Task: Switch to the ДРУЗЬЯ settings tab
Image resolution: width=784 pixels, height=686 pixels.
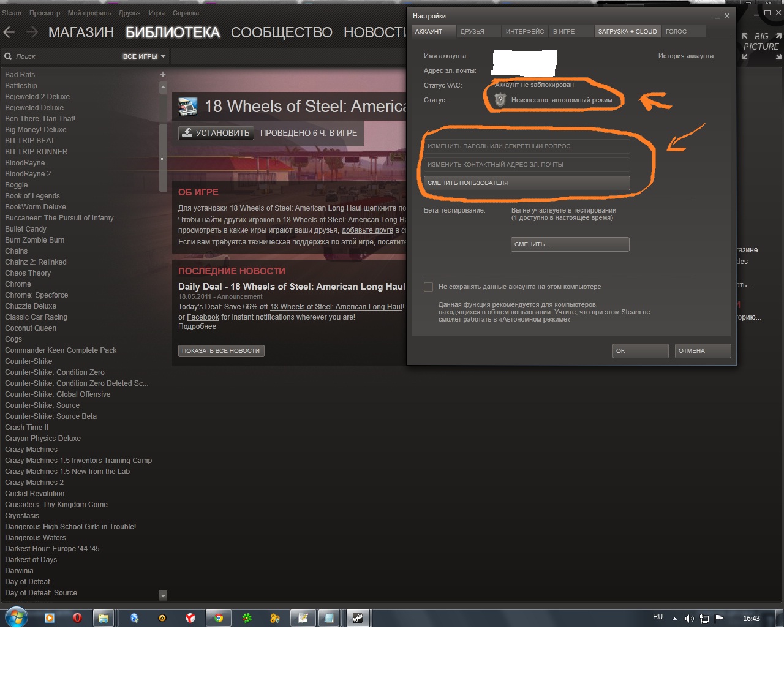Action: [478, 31]
